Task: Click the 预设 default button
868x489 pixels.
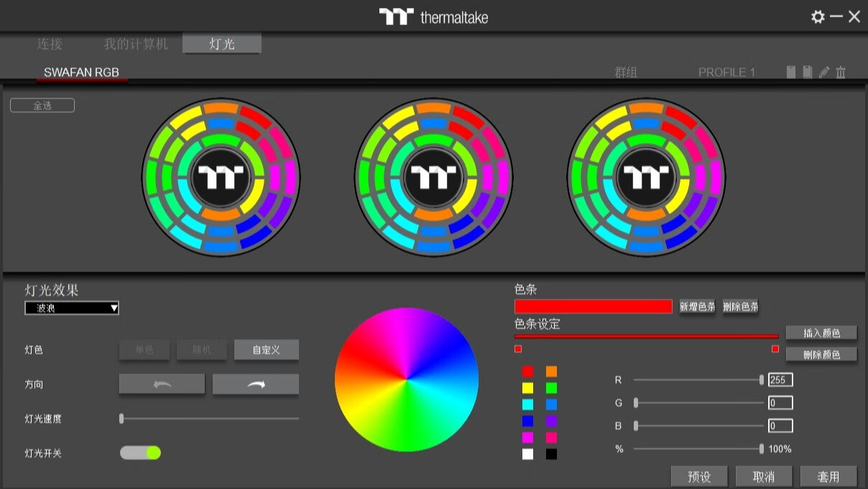Action: coord(699,476)
